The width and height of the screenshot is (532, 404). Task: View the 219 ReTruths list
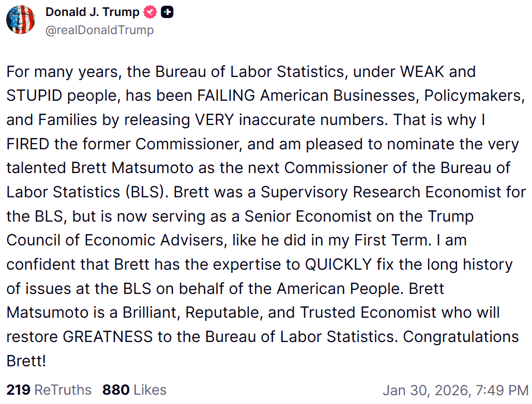(49, 390)
